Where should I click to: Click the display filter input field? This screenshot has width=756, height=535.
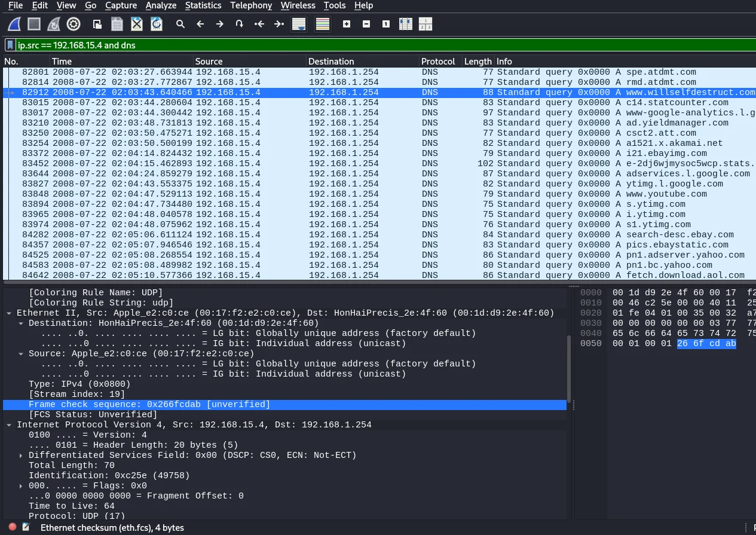385,45
